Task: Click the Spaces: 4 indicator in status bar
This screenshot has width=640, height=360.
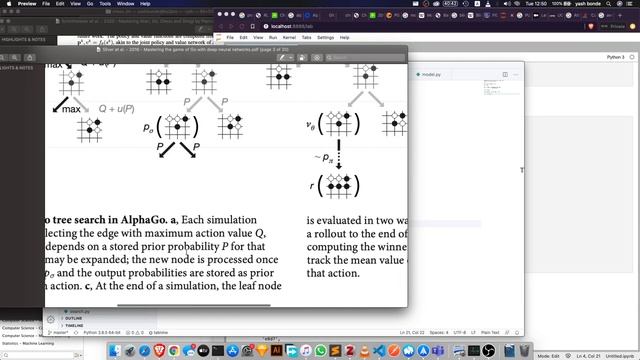Action: [439, 333]
